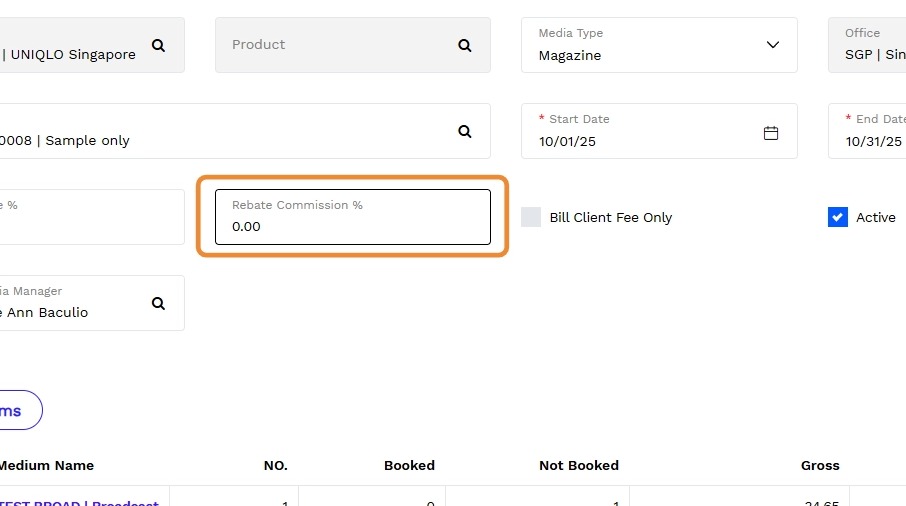Click the Media Manager search icon
This screenshot has width=906, height=506.
tap(158, 303)
